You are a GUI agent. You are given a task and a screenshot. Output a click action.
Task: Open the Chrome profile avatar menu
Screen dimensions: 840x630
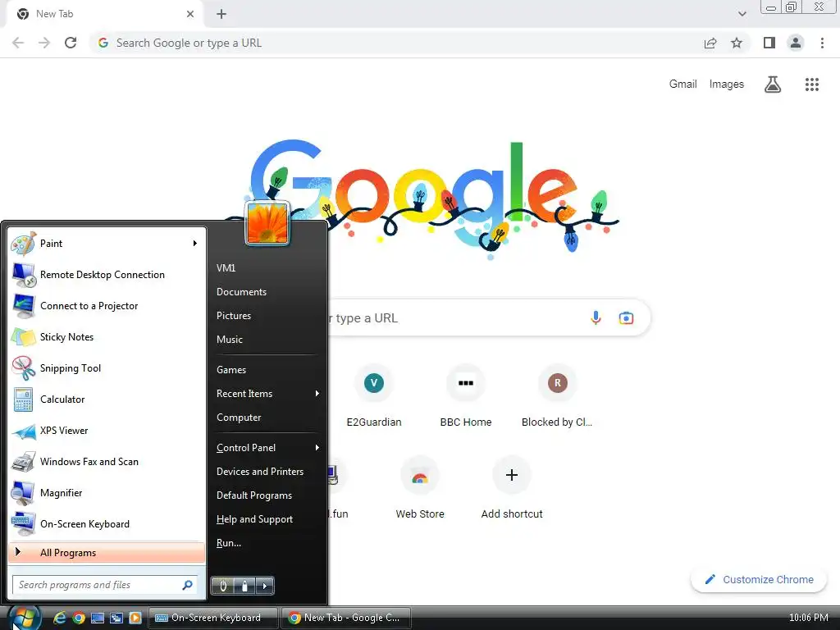pyautogui.click(x=796, y=43)
